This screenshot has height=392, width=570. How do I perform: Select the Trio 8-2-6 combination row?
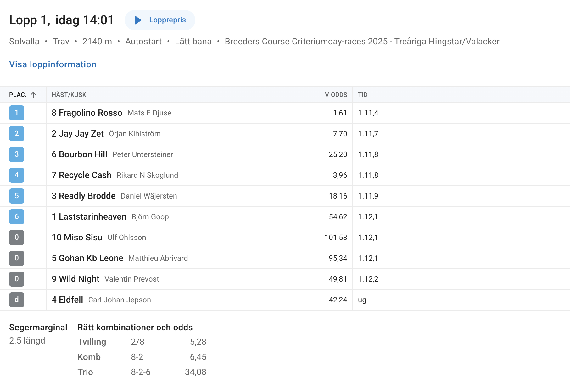click(x=141, y=372)
